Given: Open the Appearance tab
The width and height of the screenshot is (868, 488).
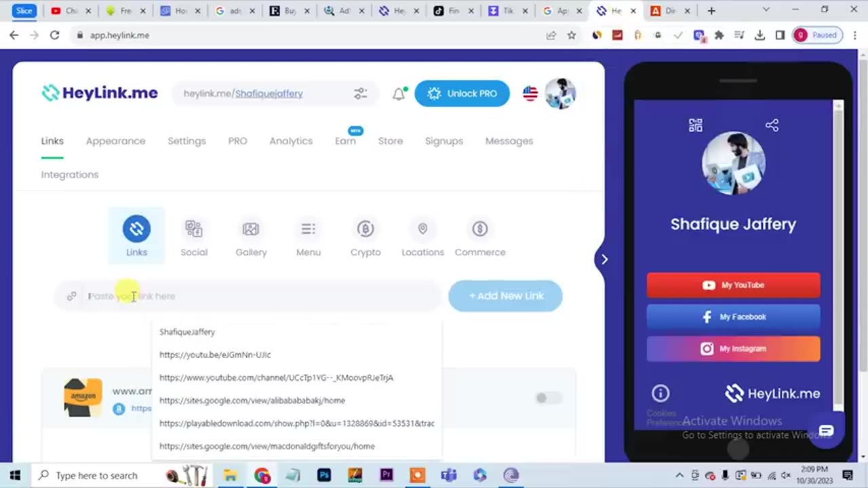Looking at the screenshot, I should point(115,141).
